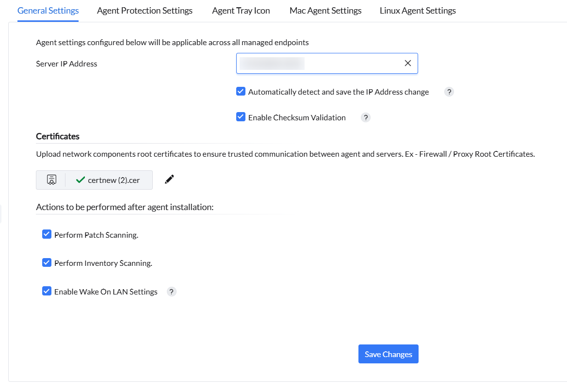This screenshot has width=567, height=392.
Task: Clear the Server IP Address field
Action: tap(408, 64)
